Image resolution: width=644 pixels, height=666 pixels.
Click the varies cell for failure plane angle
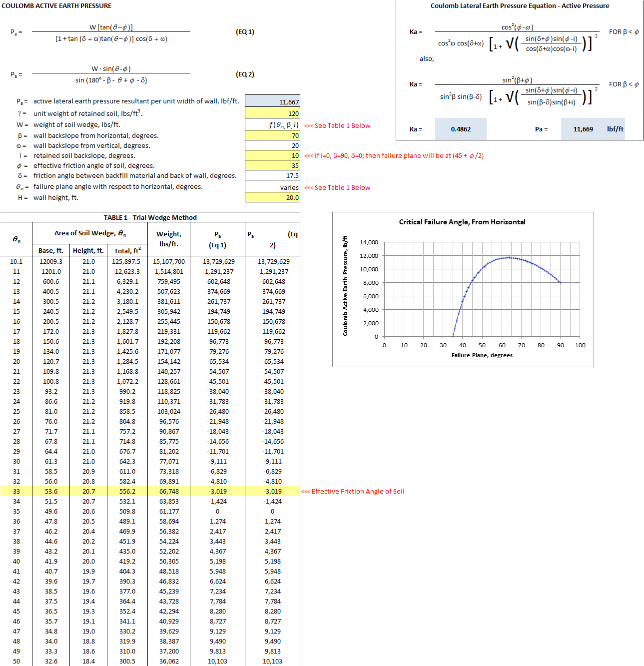tap(272, 187)
